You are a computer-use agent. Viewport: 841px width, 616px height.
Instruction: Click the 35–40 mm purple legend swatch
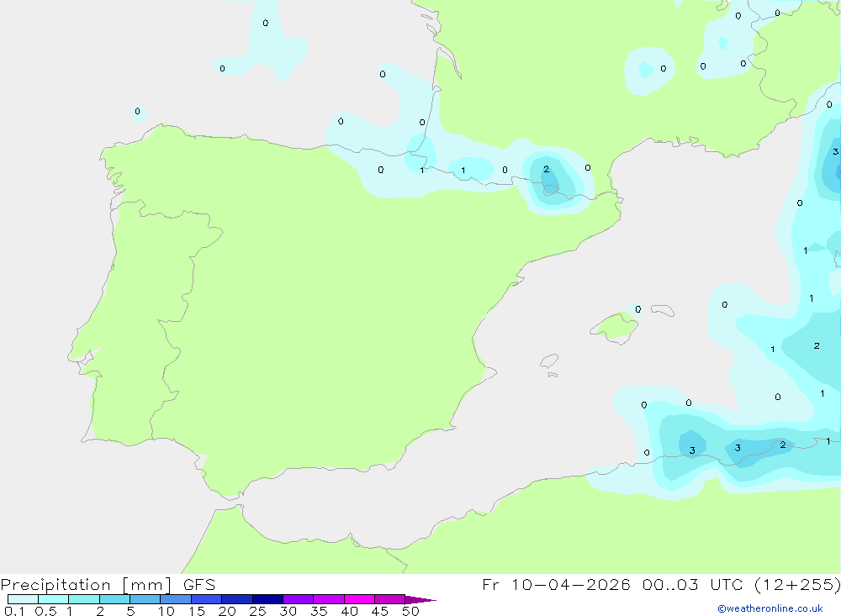[x=328, y=599]
